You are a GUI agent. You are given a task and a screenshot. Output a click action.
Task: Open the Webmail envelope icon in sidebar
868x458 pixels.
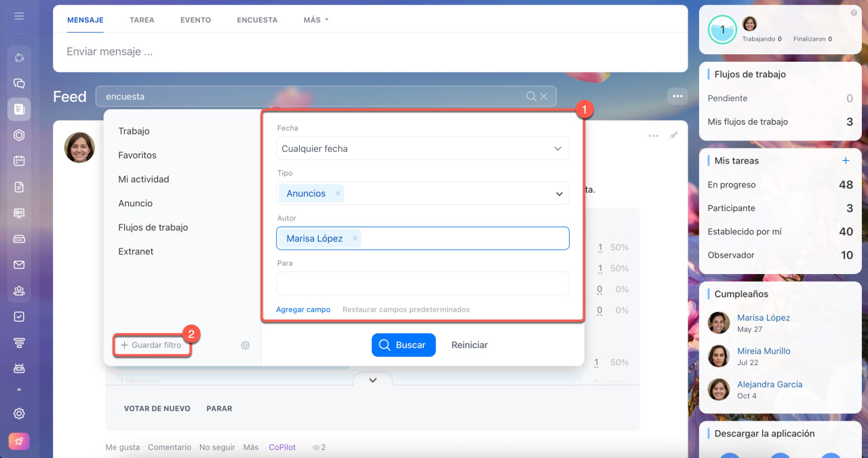[19, 265]
